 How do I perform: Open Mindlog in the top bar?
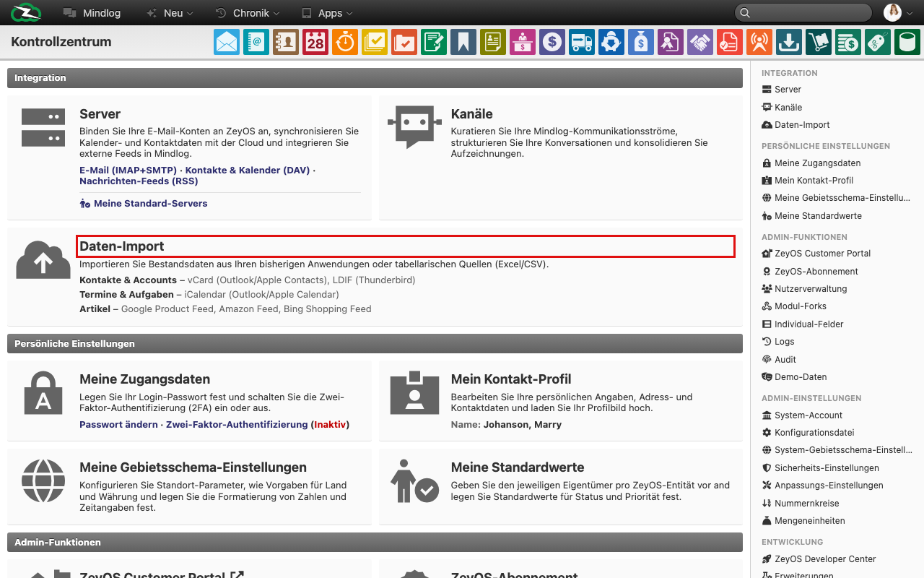(x=92, y=13)
